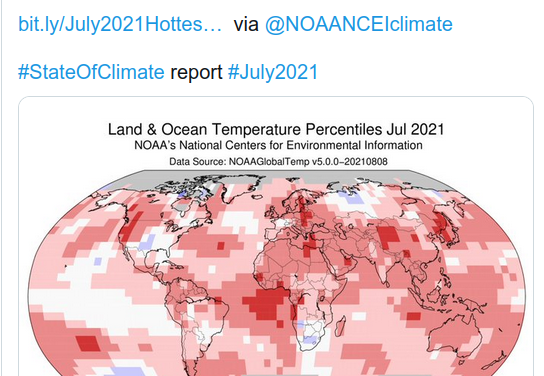Click the word "via" in the tweet text
This screenshot has height=376, width=544.
(246, 24)
